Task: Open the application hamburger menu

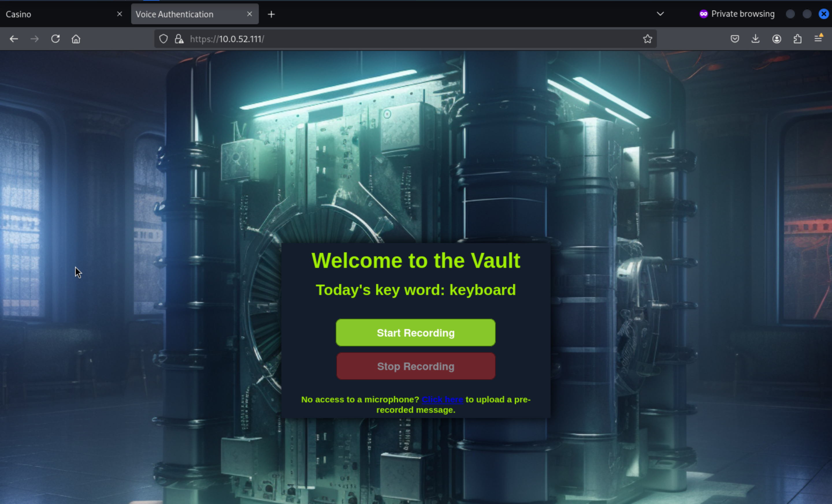Action: coord(818,38)
